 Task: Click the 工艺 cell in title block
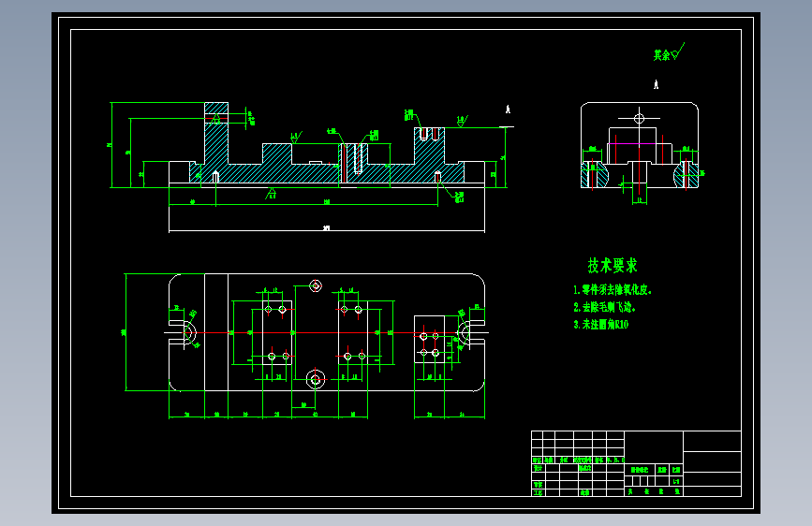pyautogui.click(x=538, y=493)
